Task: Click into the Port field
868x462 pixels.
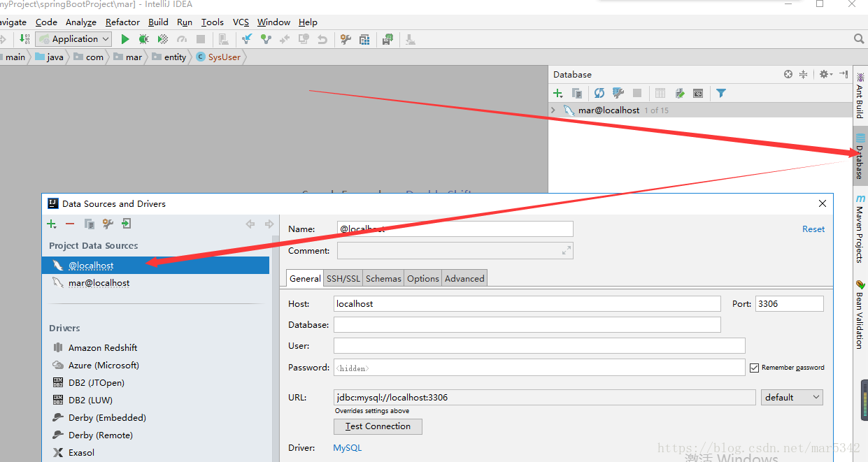Action: (x=790, y=304)
